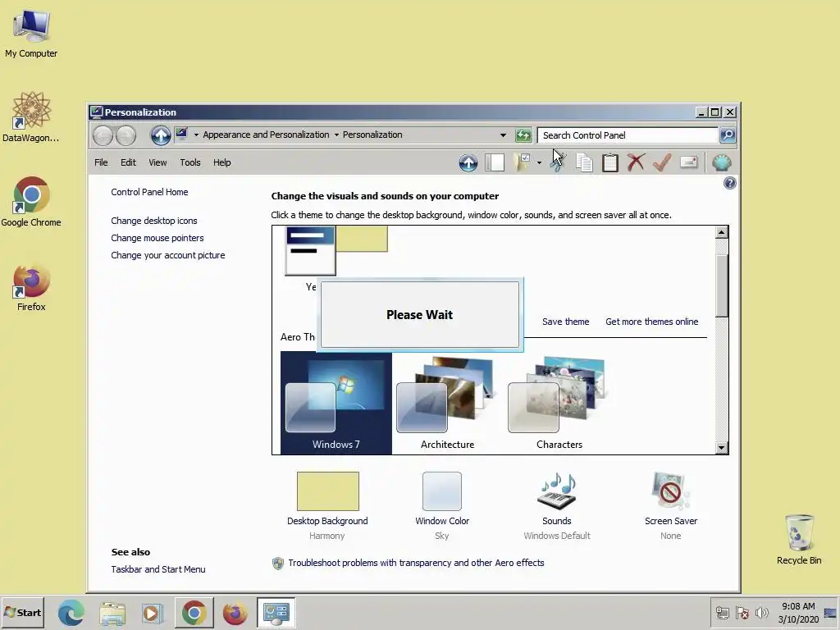Click Get more themes online link

(652, 322)
